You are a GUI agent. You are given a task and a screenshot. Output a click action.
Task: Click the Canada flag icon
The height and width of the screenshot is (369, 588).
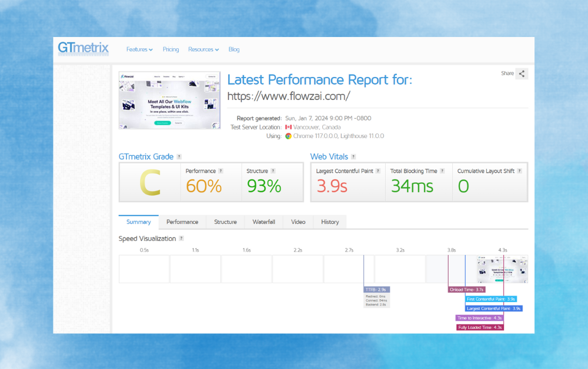click(x=288, y=128)
